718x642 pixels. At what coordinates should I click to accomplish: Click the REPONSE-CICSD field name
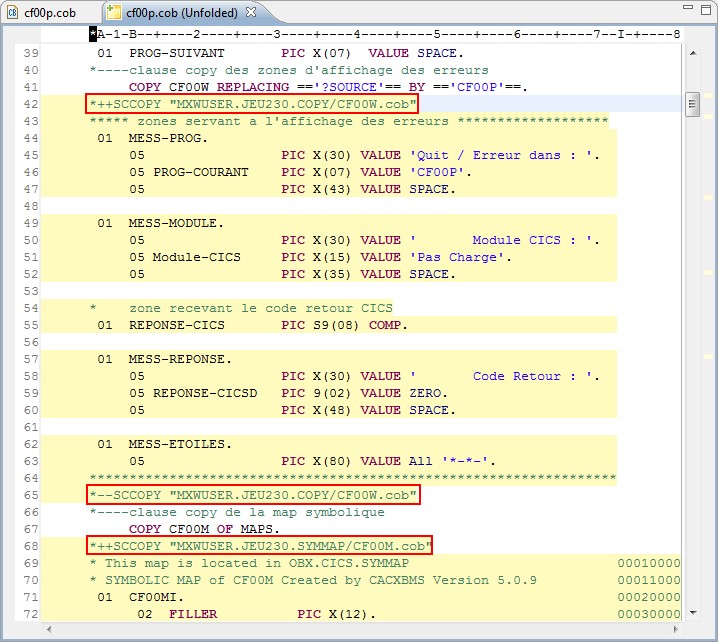[205, 393]
